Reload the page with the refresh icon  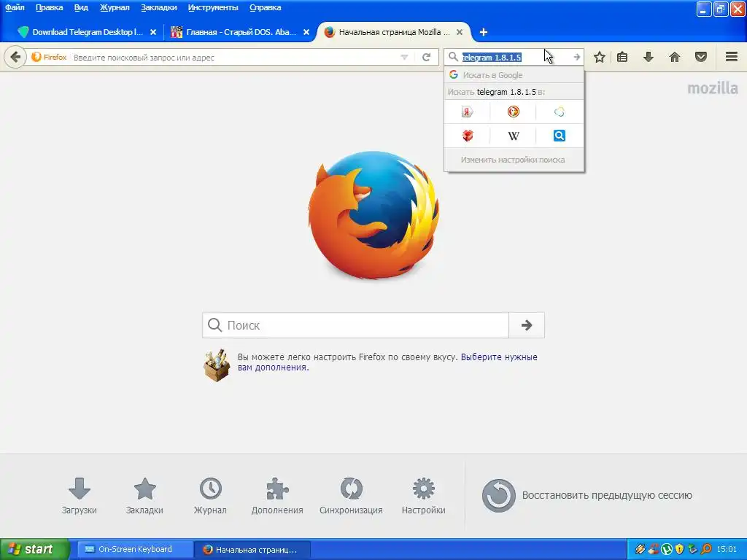coord(426,57)
